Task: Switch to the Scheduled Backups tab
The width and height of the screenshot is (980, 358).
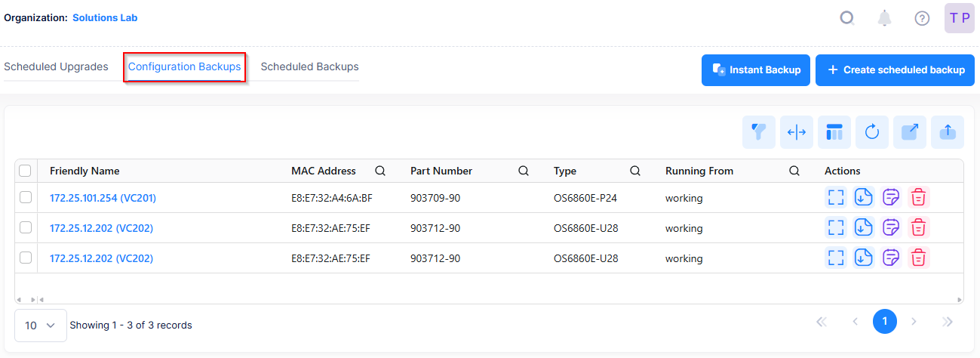Action: pos(309,66)
